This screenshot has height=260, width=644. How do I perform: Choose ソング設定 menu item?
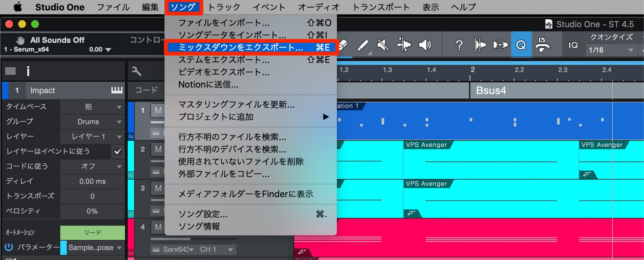250,214
